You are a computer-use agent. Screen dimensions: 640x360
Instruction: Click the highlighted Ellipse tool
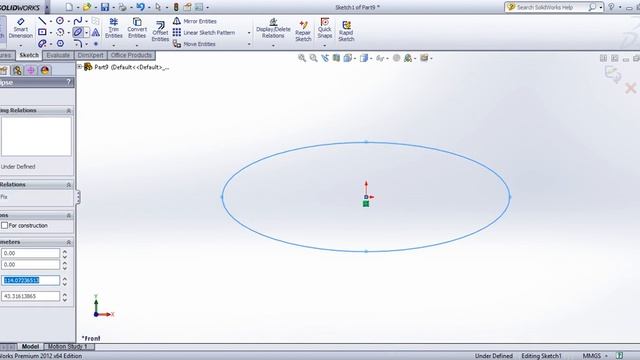pyautogui.click(x=78, y=32)
